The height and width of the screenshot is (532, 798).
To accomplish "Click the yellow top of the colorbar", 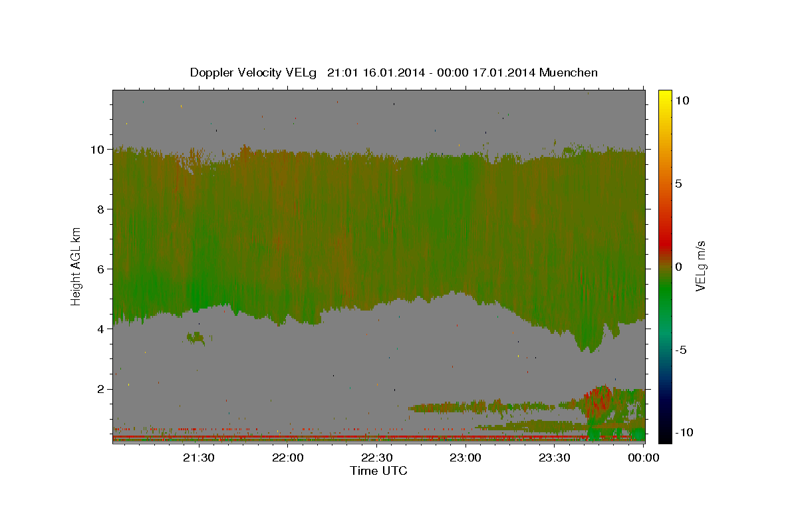I will click(x=665, y=94).
